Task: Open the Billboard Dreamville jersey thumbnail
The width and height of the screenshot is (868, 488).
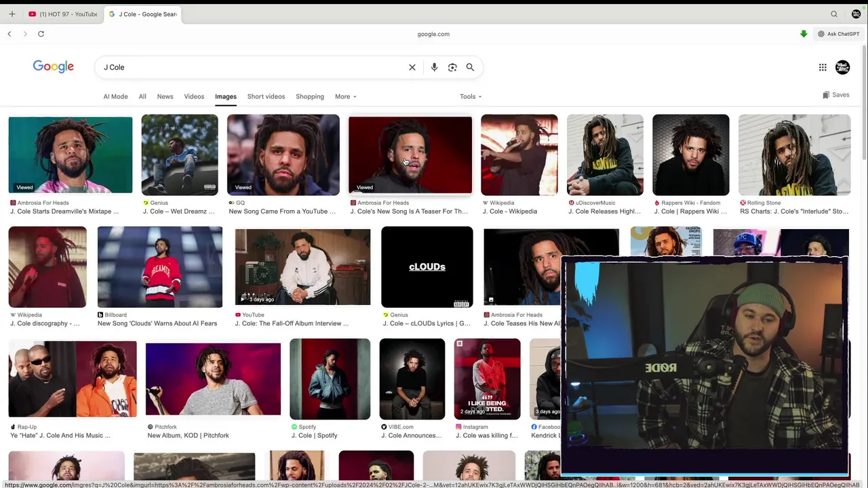Action: [160, 267]
